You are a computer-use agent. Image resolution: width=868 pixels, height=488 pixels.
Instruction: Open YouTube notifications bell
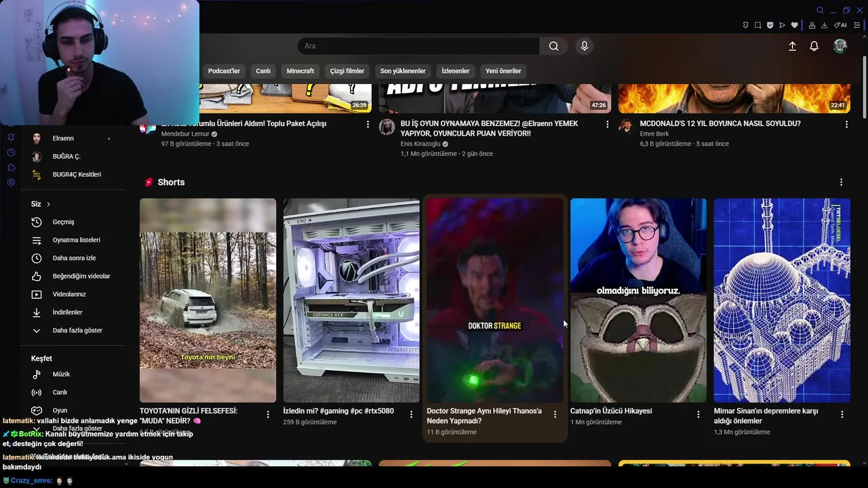click(814, 46)
